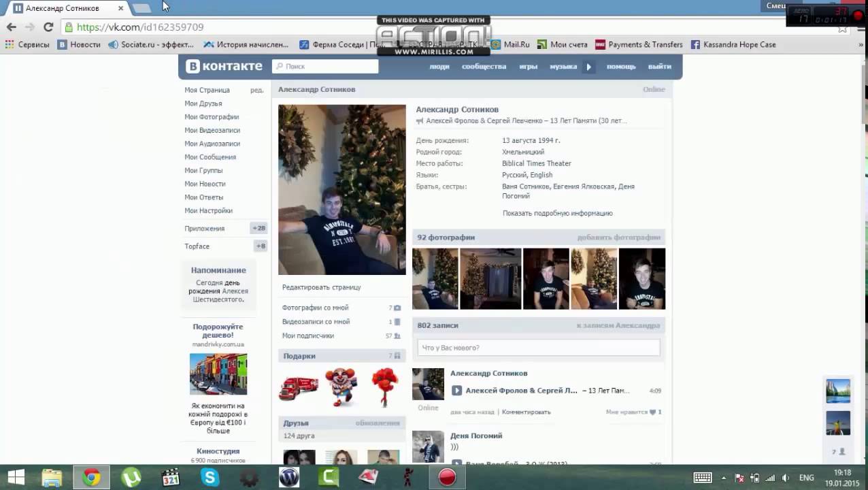Screen dimensions: 868x490
Task: Click the Topface +8 counter
Action: 261,246
